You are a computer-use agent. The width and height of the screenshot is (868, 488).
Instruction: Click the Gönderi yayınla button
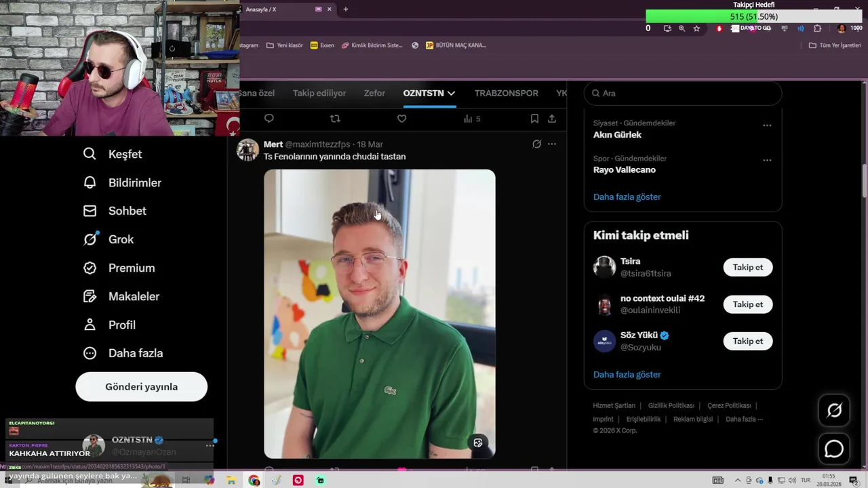pyautogui.click(x=141, y=386)
